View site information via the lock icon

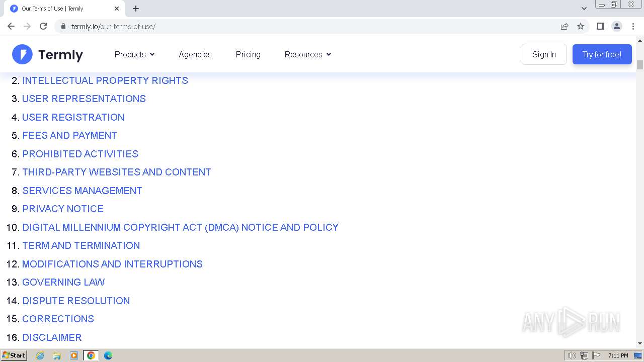63,26
